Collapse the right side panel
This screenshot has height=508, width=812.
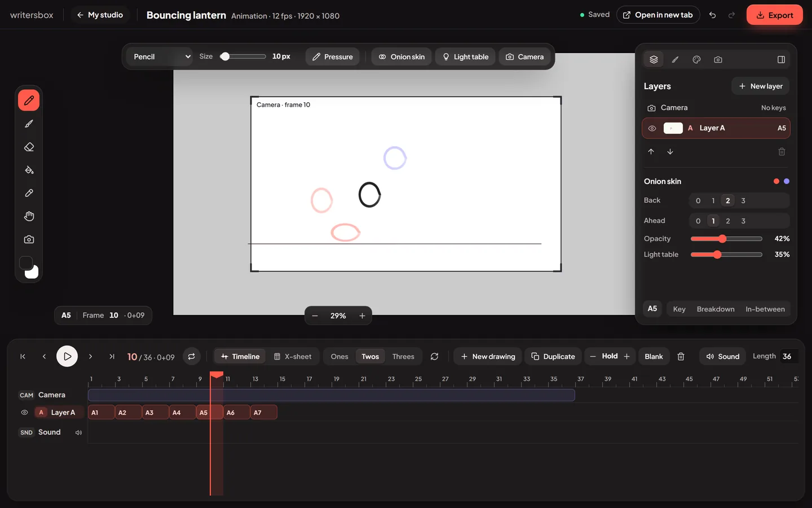pyautogui.click(x=781, y=59)
